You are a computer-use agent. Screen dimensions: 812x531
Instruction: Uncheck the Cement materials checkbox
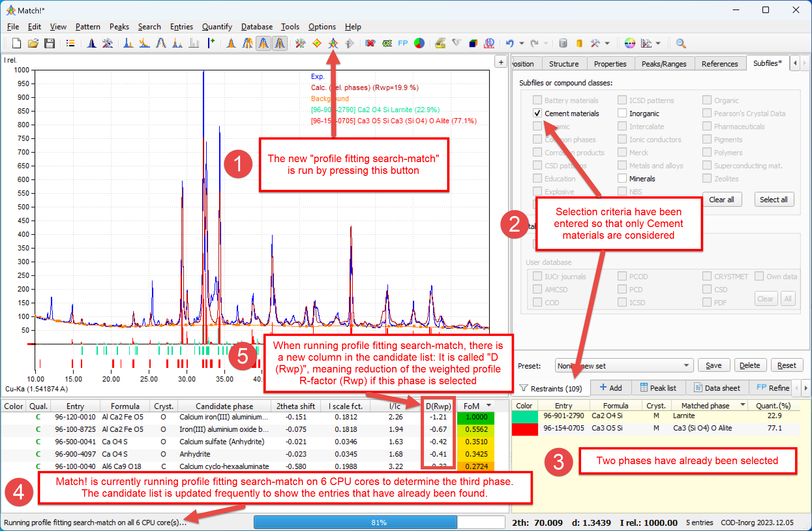tap(537, 113)
